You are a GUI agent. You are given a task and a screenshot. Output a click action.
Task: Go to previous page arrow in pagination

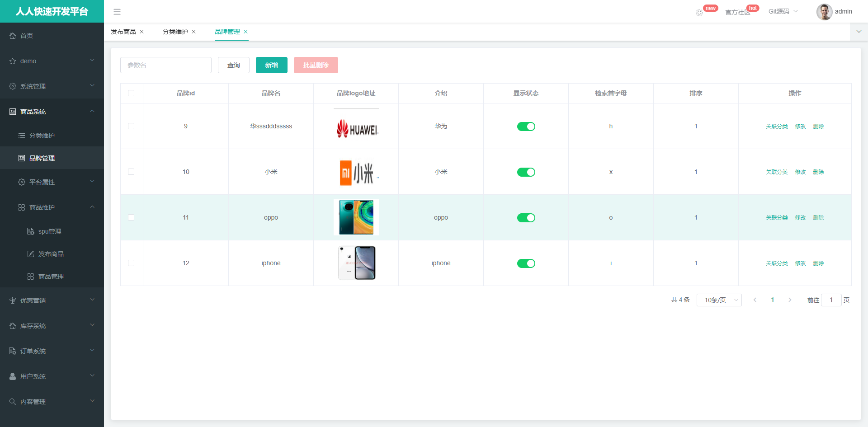pyautogui.click(x=755, y=300)
